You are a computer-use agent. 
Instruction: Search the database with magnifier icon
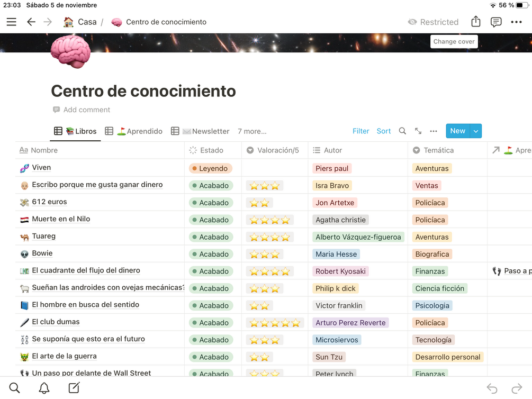click(x=402, y=131)
